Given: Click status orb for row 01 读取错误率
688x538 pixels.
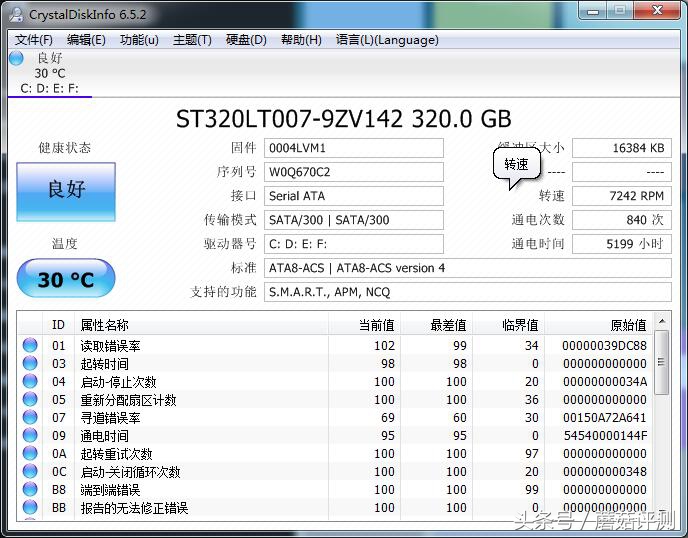Looking at the screenshot, I should point(30,345).
